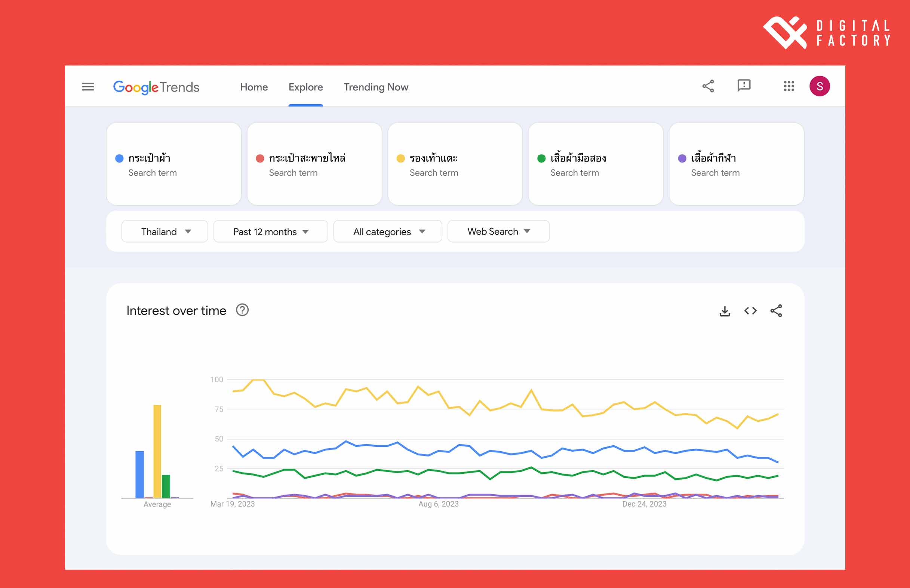The width and height of the screenshot is (910, 588).
Task: Open the Thailand region dropdown
Action: click(164, 231)
